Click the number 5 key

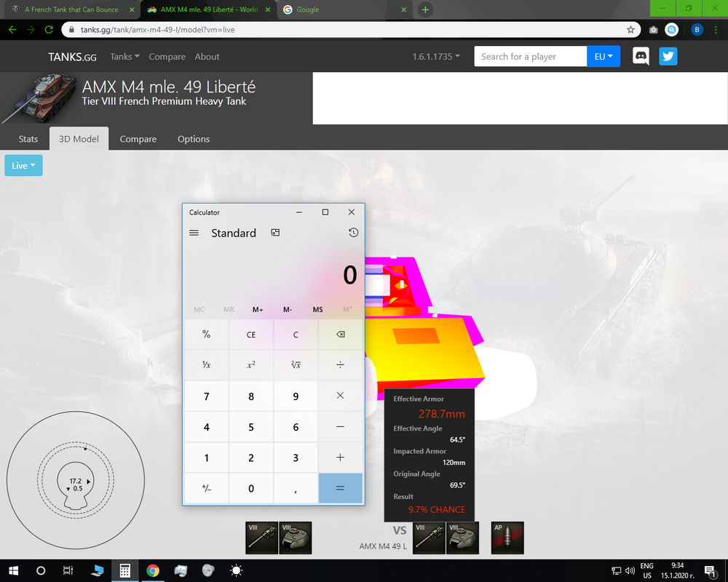[x=251, y=426]
